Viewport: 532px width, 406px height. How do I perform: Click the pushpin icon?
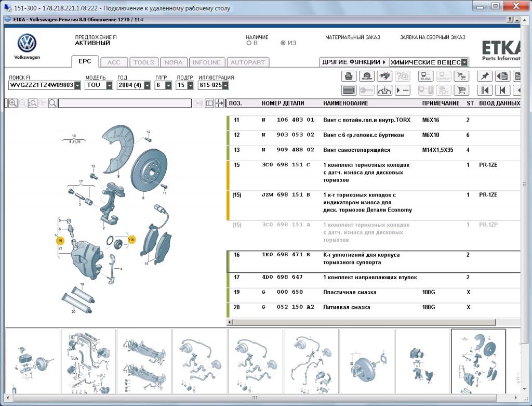(x=485, y=76)
